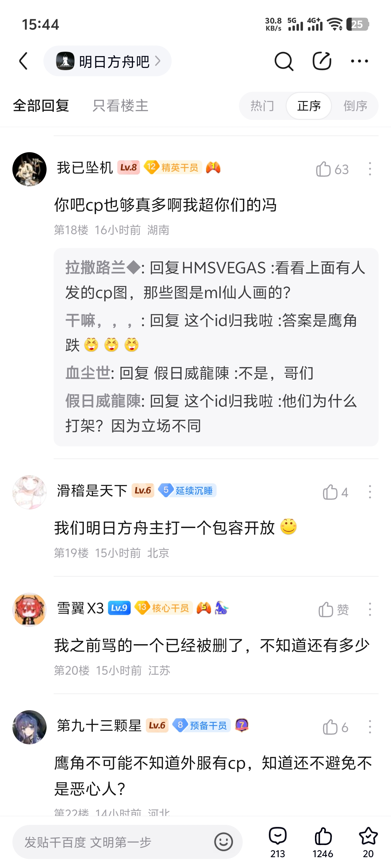Open the emoji smiley picker in reply bar
This screenshot has height=868, width=391.
tap(223, 842)
